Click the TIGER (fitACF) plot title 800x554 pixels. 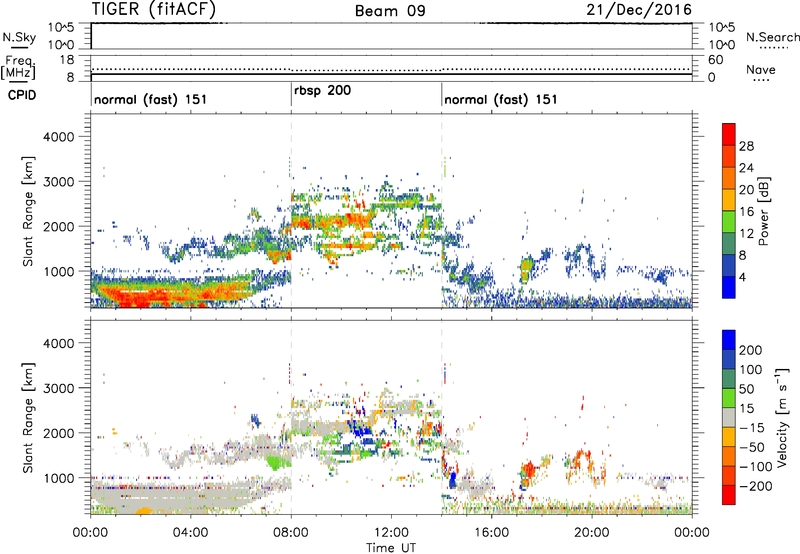pyautogui.click(x=154, y=9)
